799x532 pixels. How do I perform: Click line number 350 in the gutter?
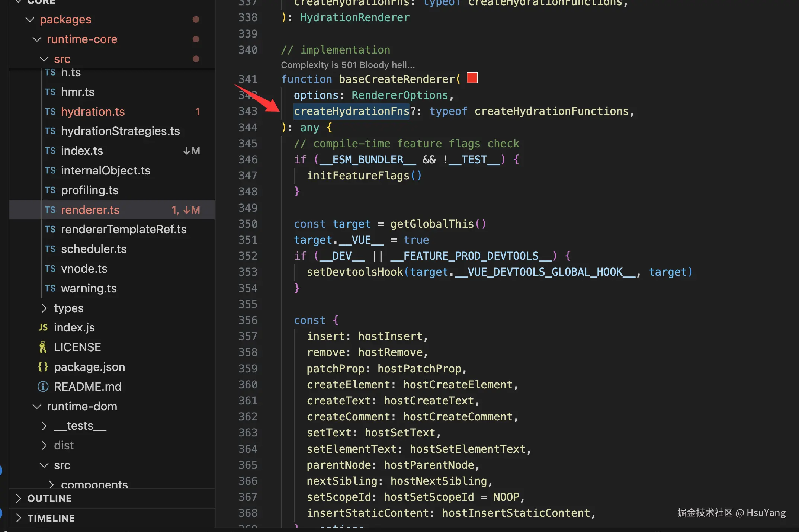tap(248, 224)
